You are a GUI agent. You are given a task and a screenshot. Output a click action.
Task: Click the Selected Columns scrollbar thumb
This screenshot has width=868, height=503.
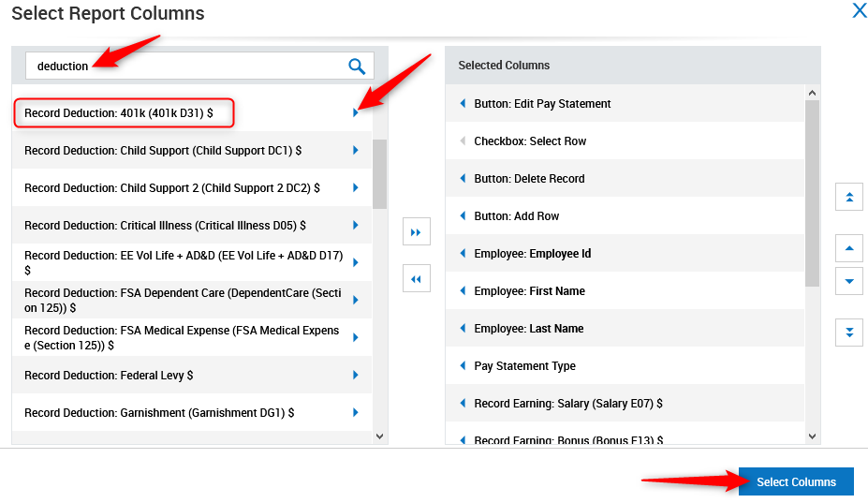(812, 193)
